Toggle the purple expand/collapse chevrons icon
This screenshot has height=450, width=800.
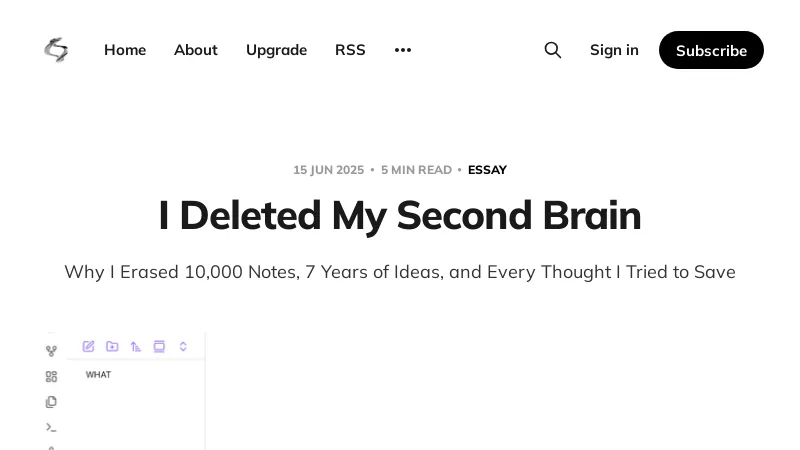click(183, 347)
